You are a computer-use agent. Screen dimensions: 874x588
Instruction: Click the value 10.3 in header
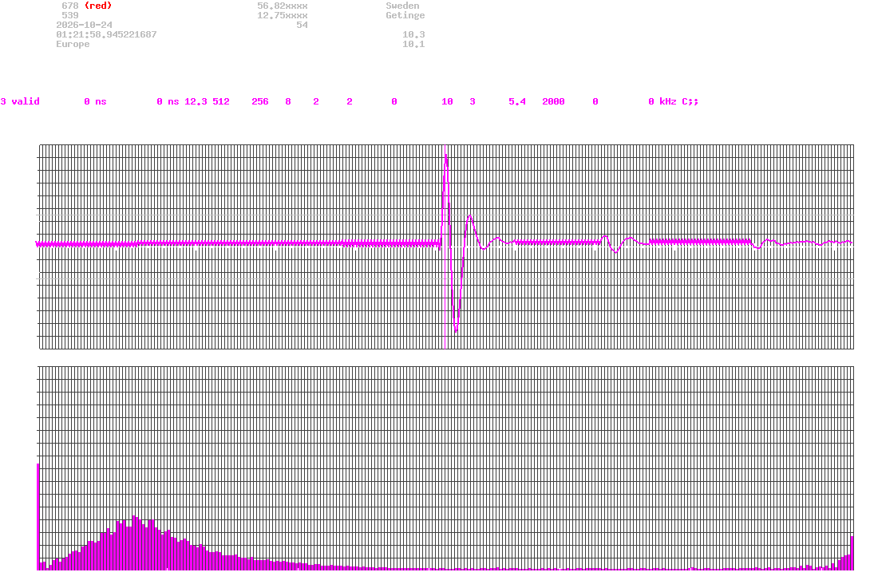click(413, 34)
